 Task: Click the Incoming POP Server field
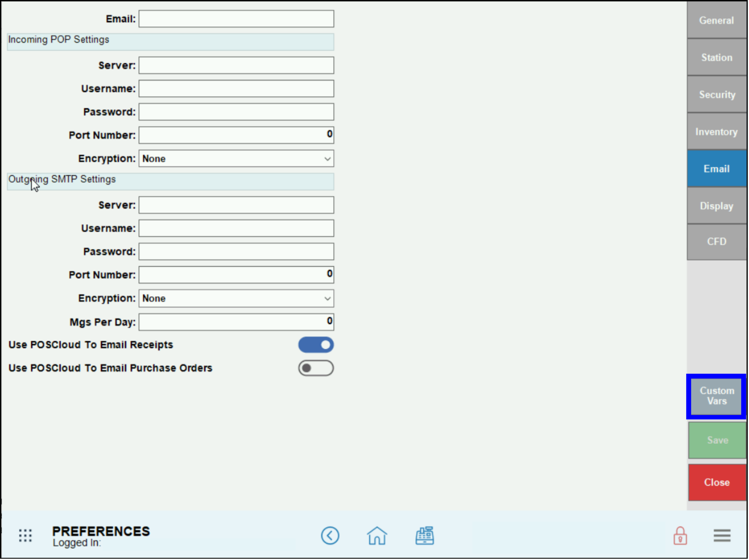coord(236,65)
